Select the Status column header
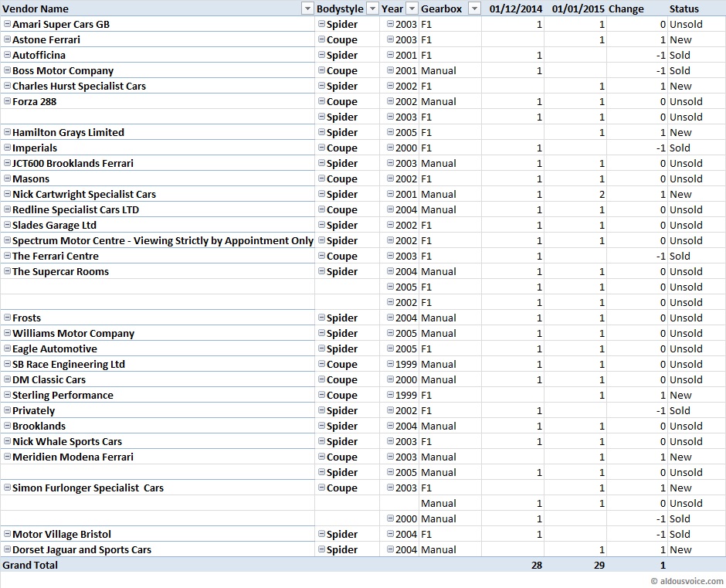Viewport: 726px width, 588px height. pyautogui.click(x=684, y=8)
